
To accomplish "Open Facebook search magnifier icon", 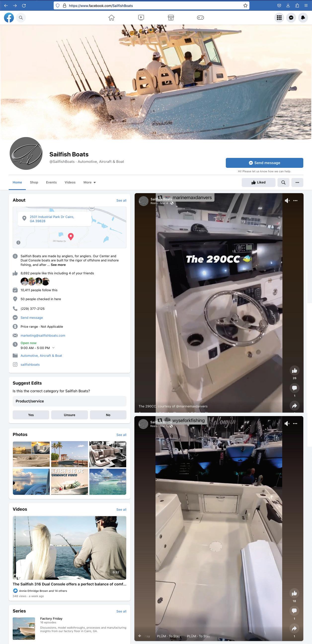I will pos(21,18).
